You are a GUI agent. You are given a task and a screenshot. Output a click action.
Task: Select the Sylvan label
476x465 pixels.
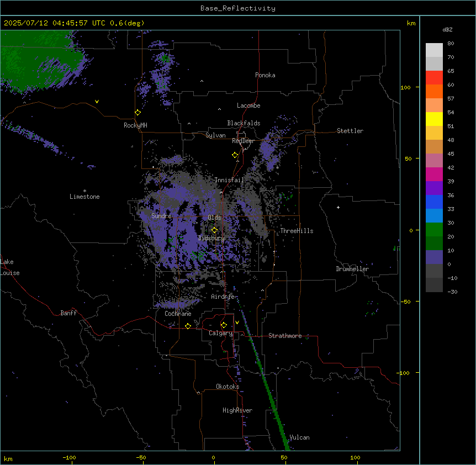(x=215, y=135)
